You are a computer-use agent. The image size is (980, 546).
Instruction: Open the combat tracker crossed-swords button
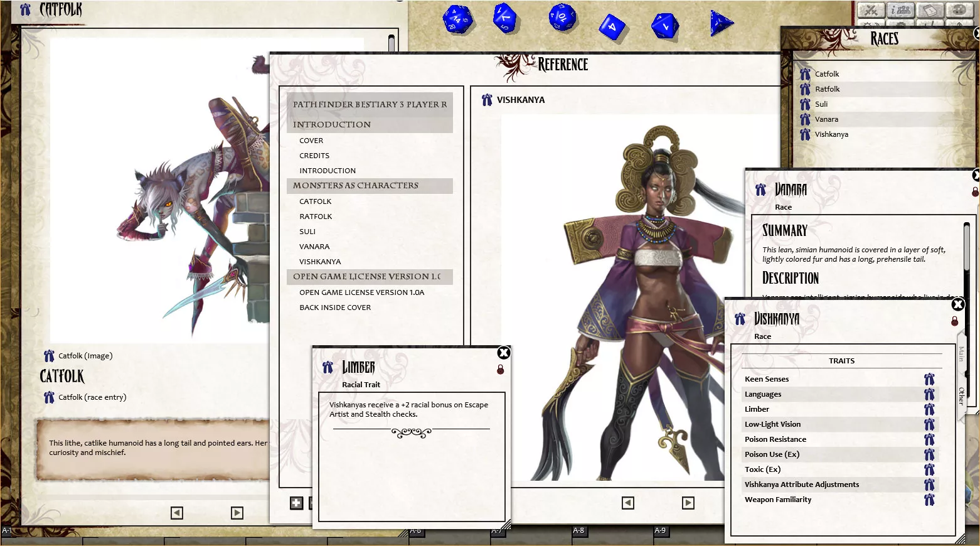click(x=871, y=10)
